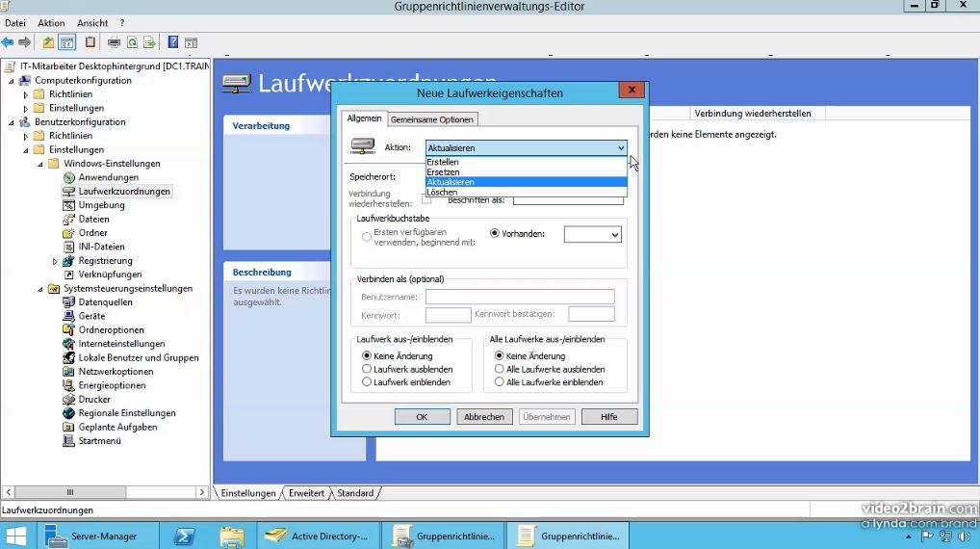This screenshot has width=980, height=549.
Task: Select 'Ersten verfügbaren verwenden' radio button
Action: point(367,237)
